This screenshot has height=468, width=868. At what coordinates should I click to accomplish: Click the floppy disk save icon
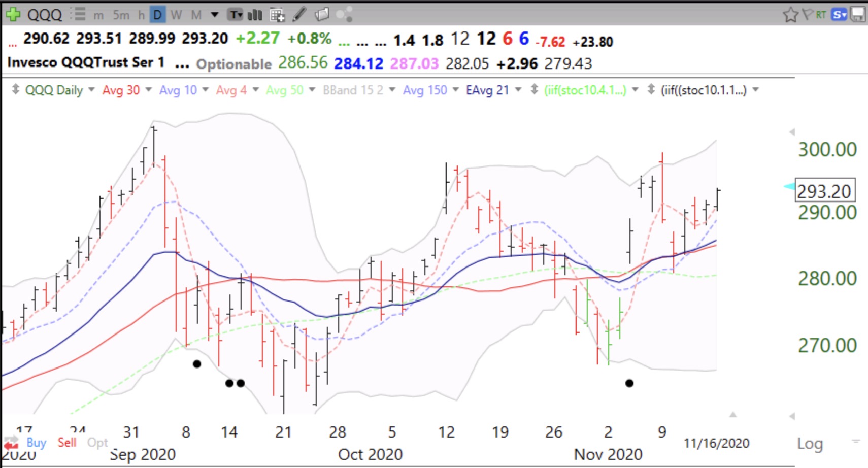pos(857,14)
